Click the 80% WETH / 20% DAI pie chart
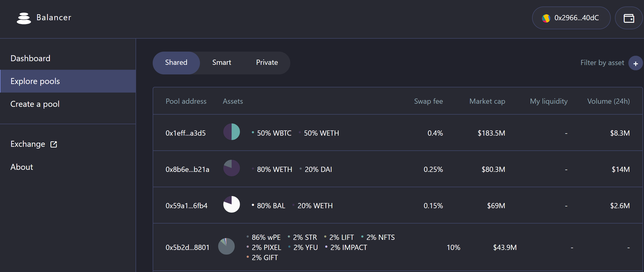Screen dimensions: 644x272 pyautogui.click(x=232, y=168)
